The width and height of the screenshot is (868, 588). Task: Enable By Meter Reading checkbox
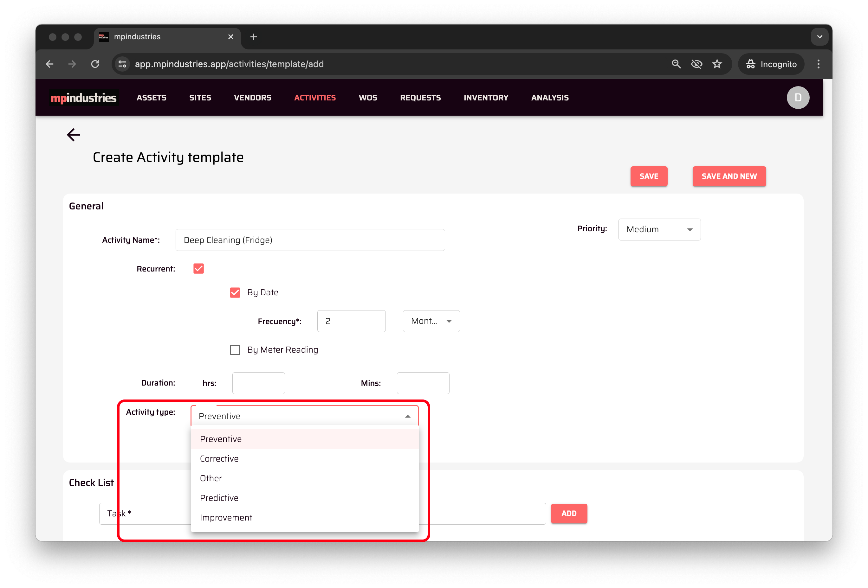point(235,350)
